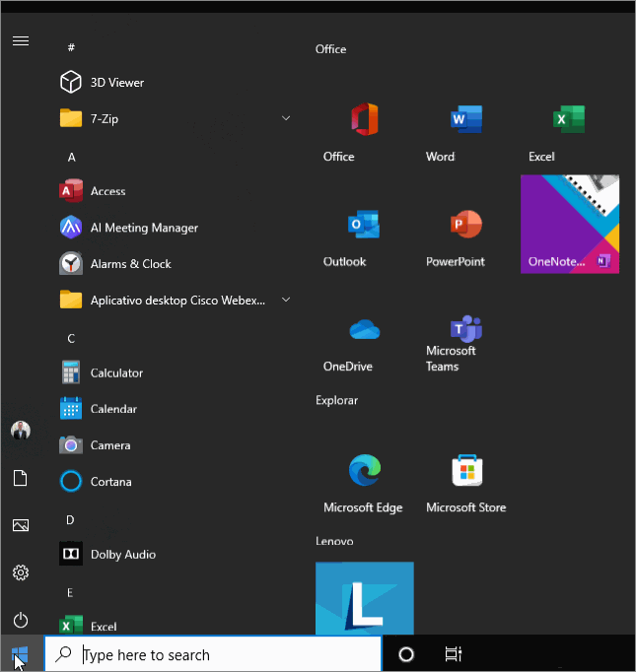Click the Explorar group title

point(336,400)
